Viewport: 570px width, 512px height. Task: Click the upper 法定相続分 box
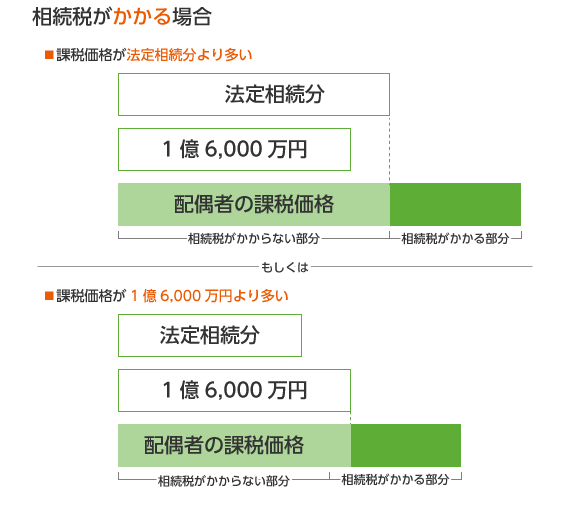pyautogui.click(x=254, y=95)
